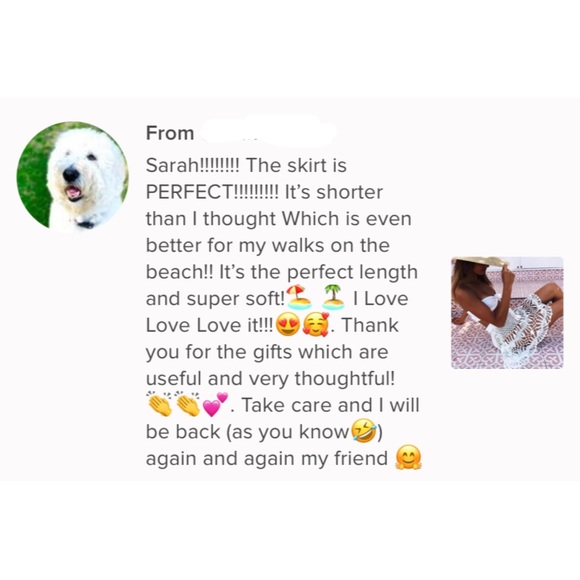Click the text "beach!! It's the perfect length"

pyautogui.click(x=282, y=272)
